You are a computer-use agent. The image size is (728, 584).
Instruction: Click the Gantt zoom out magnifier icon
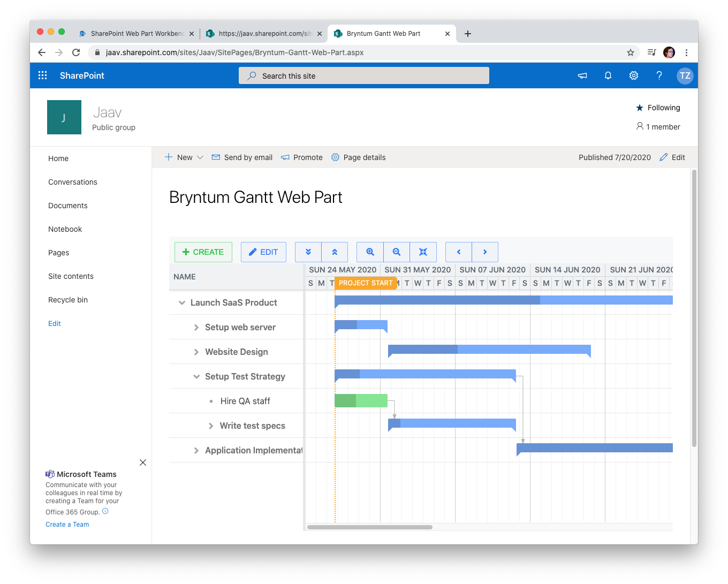(397, 252)
